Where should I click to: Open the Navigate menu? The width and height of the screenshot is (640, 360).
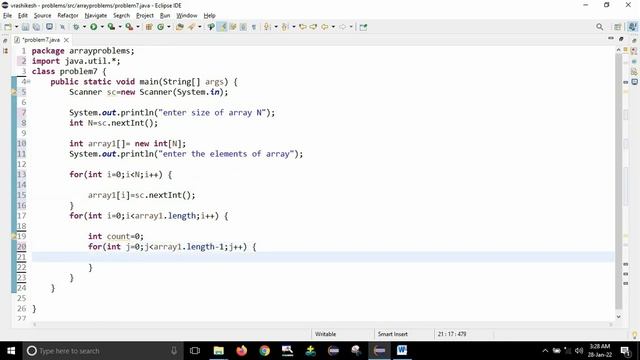tap(96, 16)
